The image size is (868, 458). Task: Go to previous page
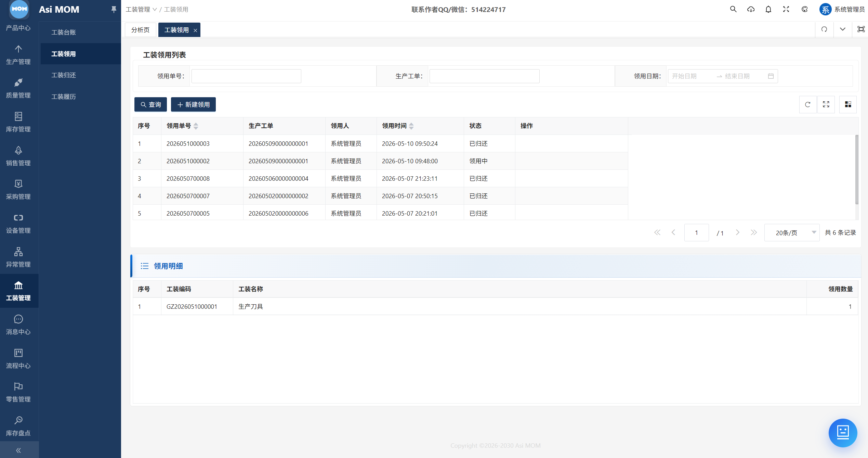673,233
